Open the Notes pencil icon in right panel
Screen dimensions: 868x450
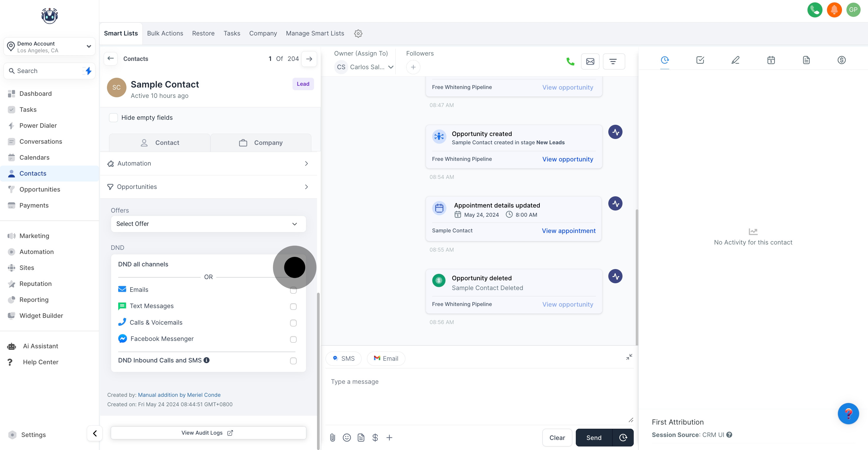(x=735, y=60)
